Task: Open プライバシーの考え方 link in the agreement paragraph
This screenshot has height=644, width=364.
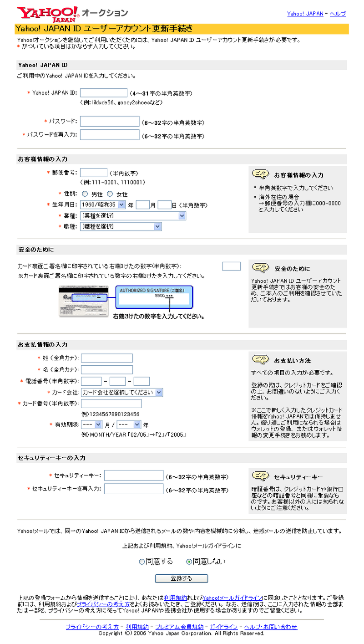Action: point(103,604)
